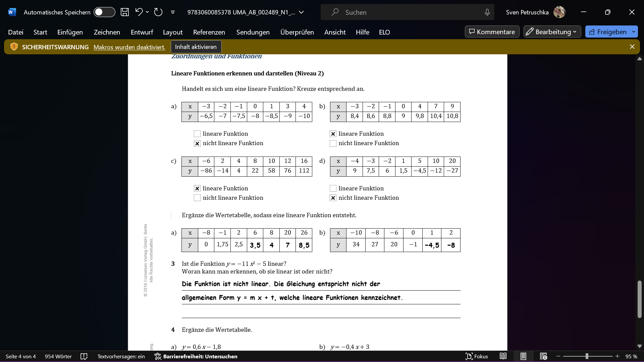Click Seite 4 von 4 page indicator
Image resolution: width=644 pixels, height=362 pixels.
click(x=21, y=356)
